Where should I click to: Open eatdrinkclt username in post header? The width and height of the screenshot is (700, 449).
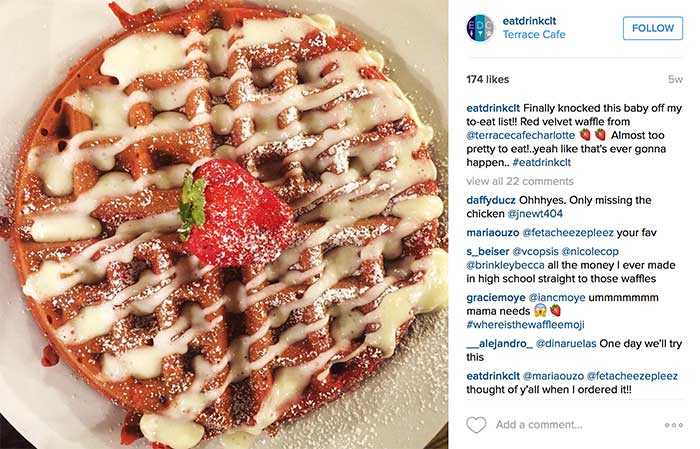point(529,21)
